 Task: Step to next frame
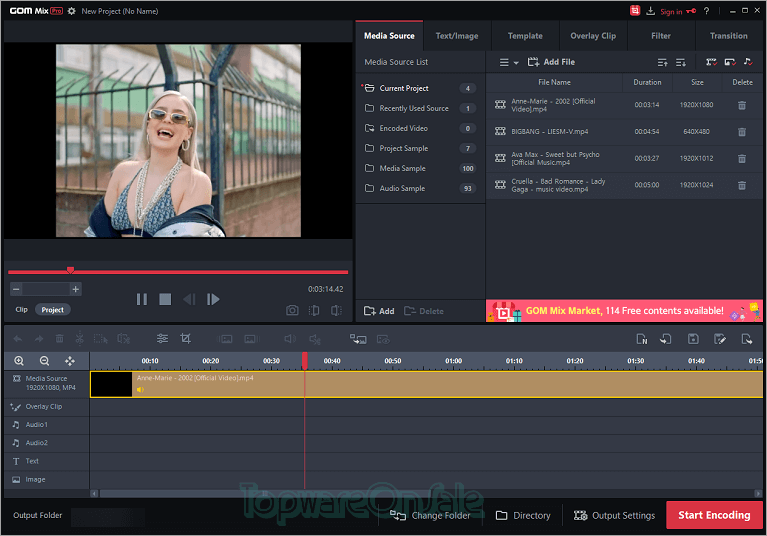tap(213, 299)
